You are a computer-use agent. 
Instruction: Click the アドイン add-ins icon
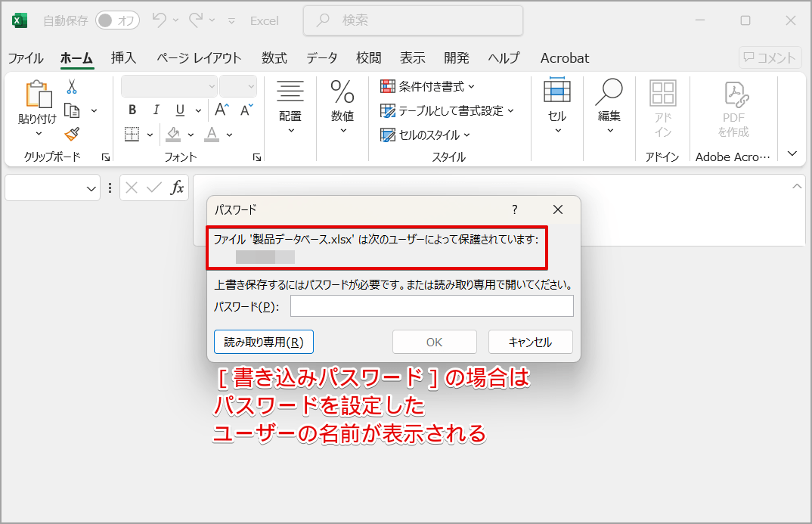click(663, 109)
